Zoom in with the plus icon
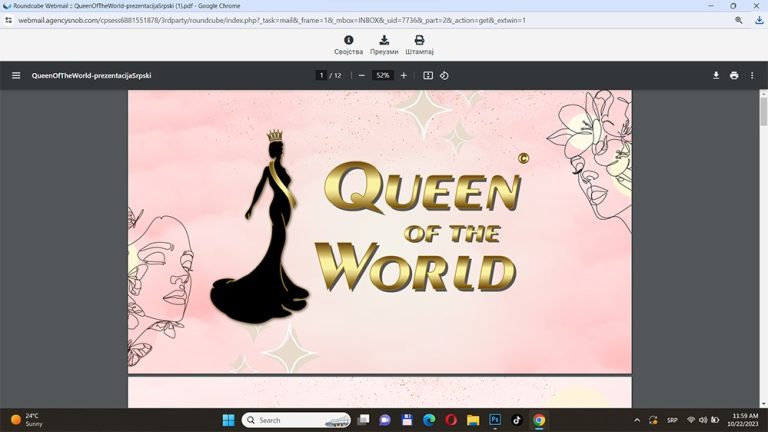Image resolution: width=768 pixels, height=432 pixels. 404,75
